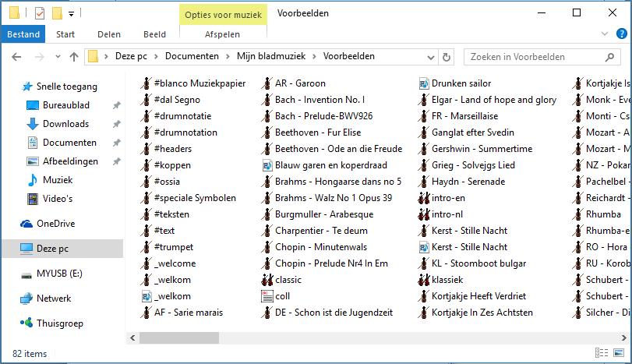Expand the chevron after Mijn bladmuziek breadcrumb
The height and width of the screenshot is (364, 632).
point(314,56)
